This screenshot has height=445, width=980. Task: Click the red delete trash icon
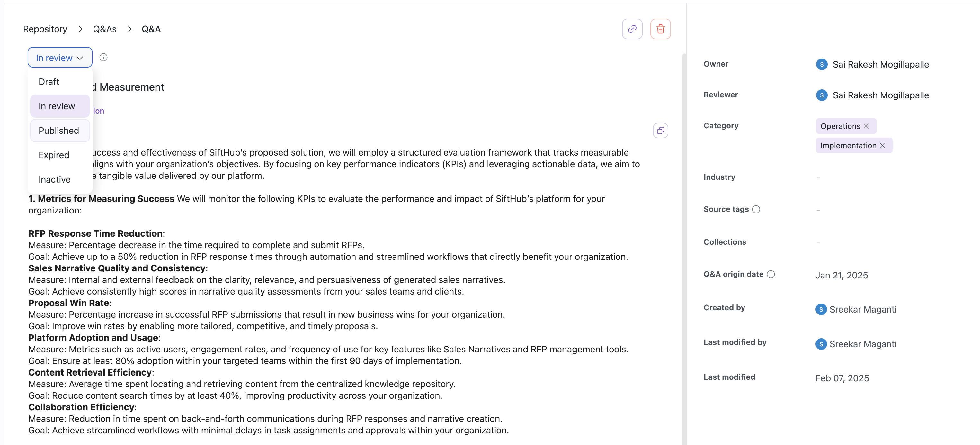tap(660, 29)
